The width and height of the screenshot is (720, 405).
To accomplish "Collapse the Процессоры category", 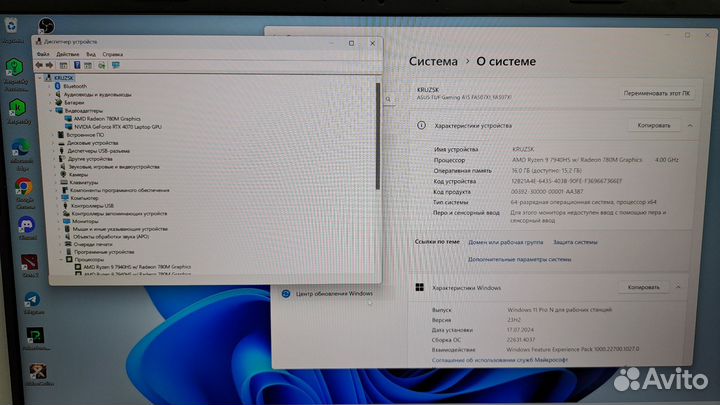I will tap(61, 259).
